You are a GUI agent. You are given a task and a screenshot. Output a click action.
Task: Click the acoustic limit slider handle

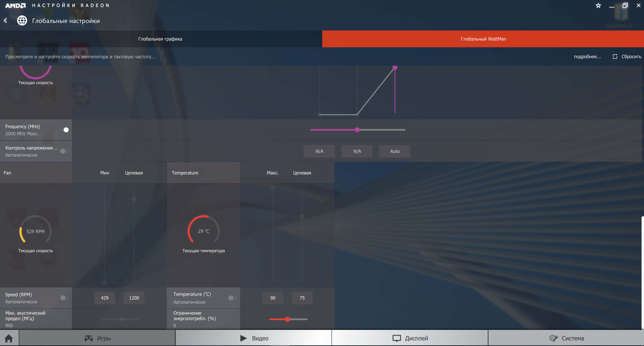pyautogui.click(x=122, y=319)
